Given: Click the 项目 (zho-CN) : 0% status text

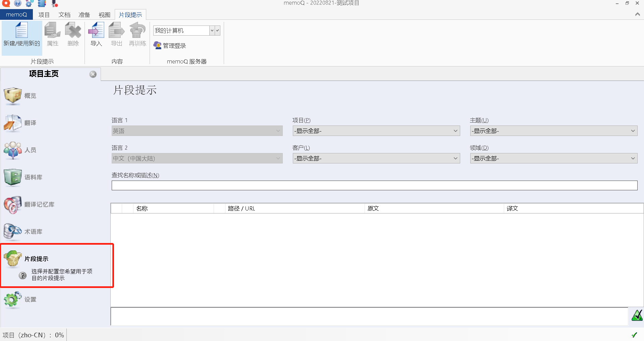Looking at the screenshot, I should click(33, 335).
